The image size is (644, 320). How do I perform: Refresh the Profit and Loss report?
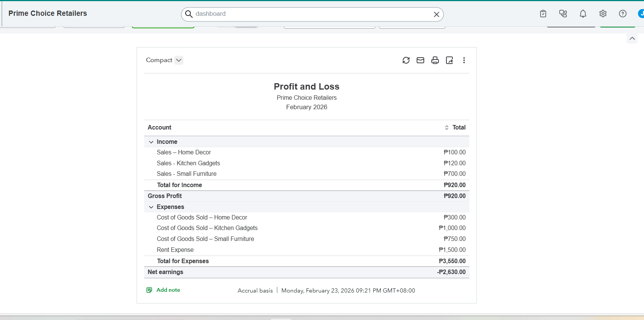pyautogui.click(x=406, y=60)
